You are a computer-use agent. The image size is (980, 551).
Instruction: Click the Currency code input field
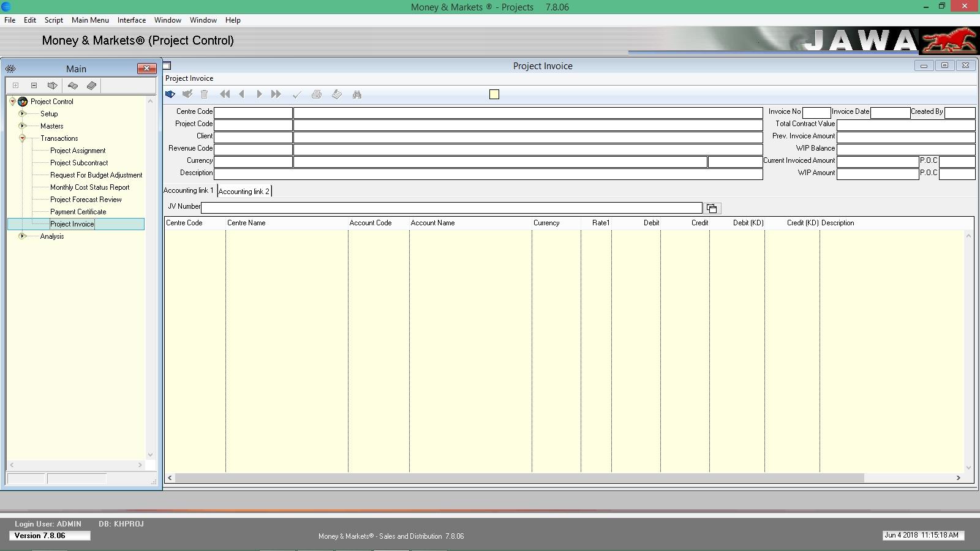(x=253, y=162)
